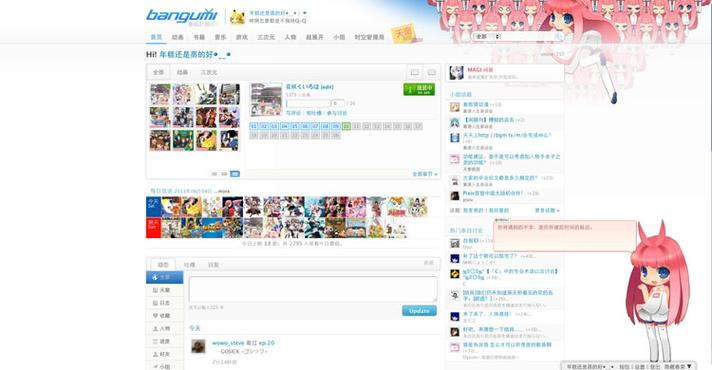Open wowo_steve's avatar in the timeline

point(198,346)
